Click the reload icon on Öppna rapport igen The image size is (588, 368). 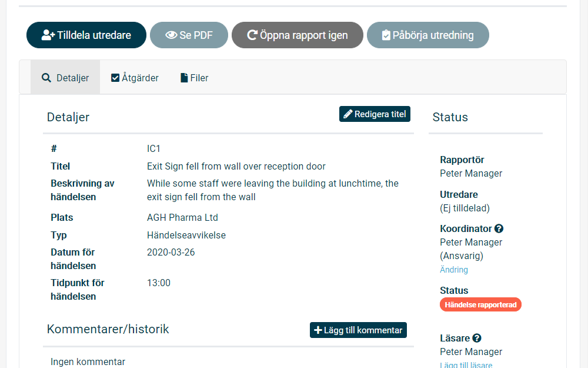pyautogui.click(x=252, y=35)
